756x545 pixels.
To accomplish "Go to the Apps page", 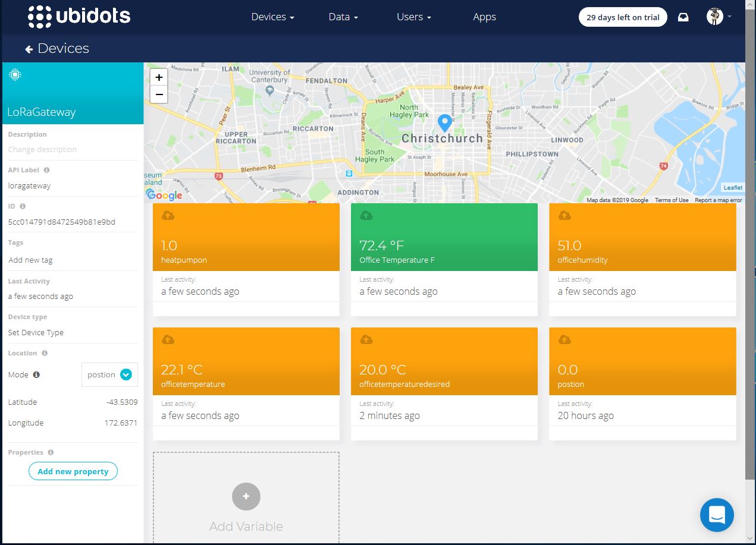I will pos(484,17).
